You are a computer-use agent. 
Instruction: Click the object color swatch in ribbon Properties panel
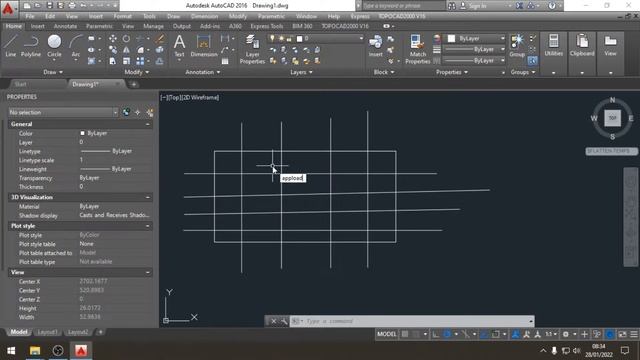[451, 38]
